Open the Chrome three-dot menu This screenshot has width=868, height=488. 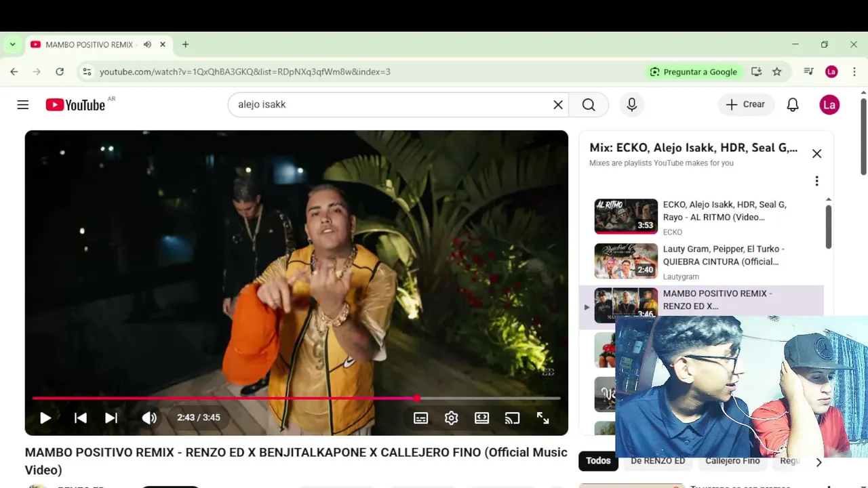tap(854, 72)
